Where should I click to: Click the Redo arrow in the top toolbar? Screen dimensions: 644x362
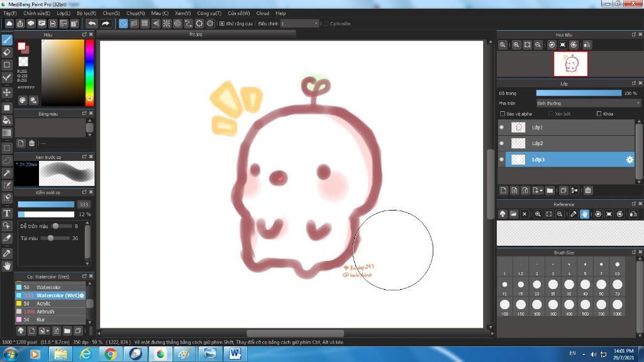pyautogui.click(x=106, y=23)
